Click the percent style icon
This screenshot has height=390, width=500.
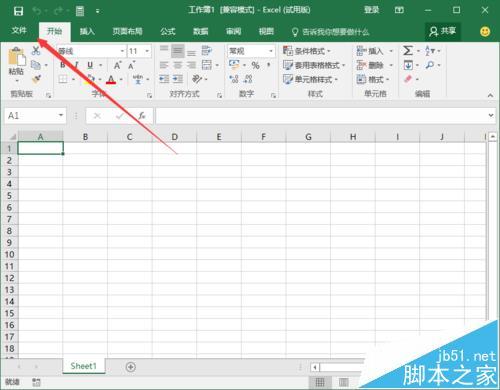(255, 65)
